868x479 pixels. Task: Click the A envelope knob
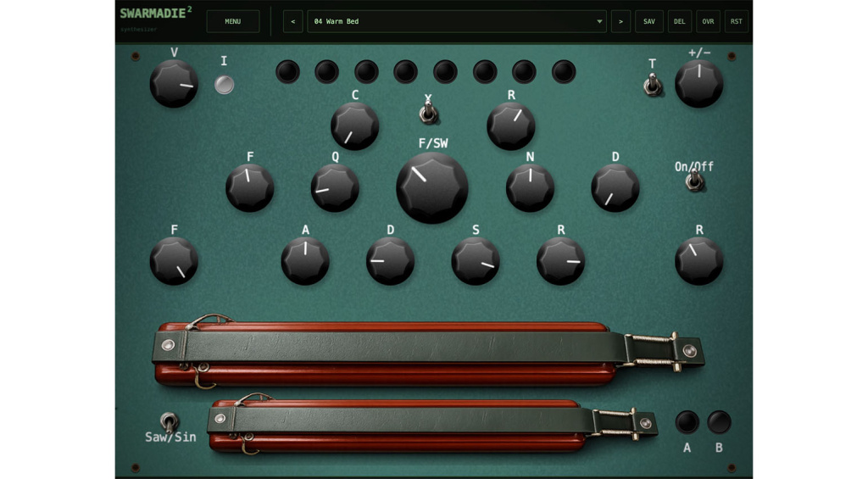(305, 261)
